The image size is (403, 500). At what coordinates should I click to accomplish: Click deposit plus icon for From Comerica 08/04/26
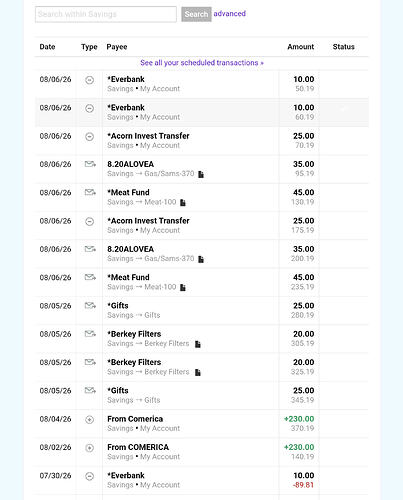89,420
